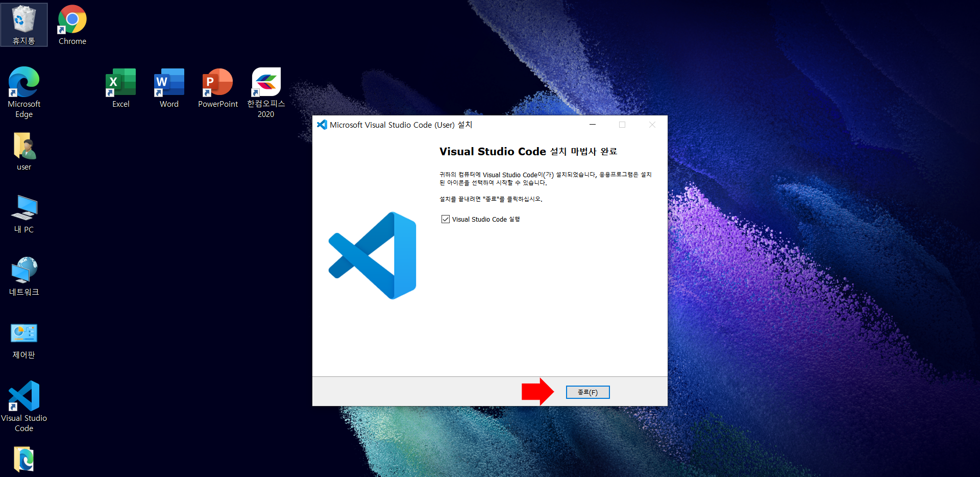Uncheck the Visual Studio Code 실행 checkbox
980x477 pixels.
click(x=446, y=219)
